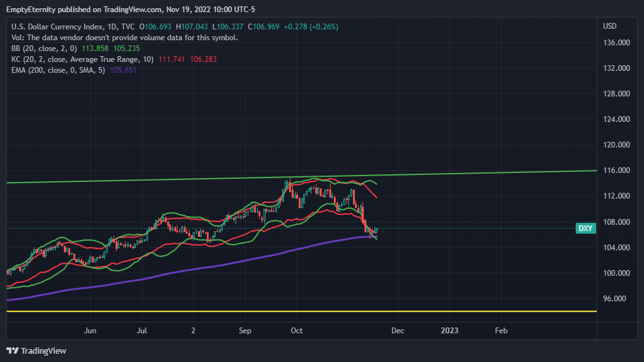
Task: Click the open price O106.693 value
Action: pos(155,27)
